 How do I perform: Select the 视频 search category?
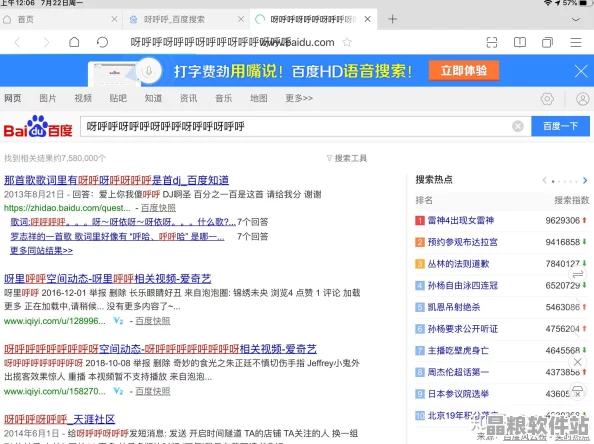point(83,98)
